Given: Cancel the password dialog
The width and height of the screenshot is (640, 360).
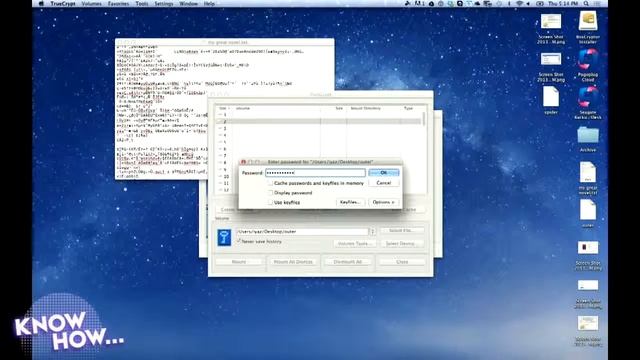Looking at the screenshot, I should [x=384, y=183].
